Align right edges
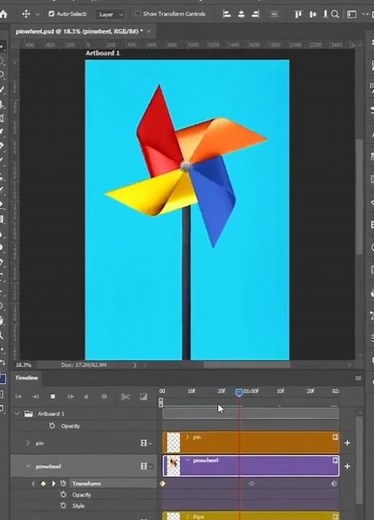Image resolution: width=374 pixels, height=520 pixels. pos(255,14)
